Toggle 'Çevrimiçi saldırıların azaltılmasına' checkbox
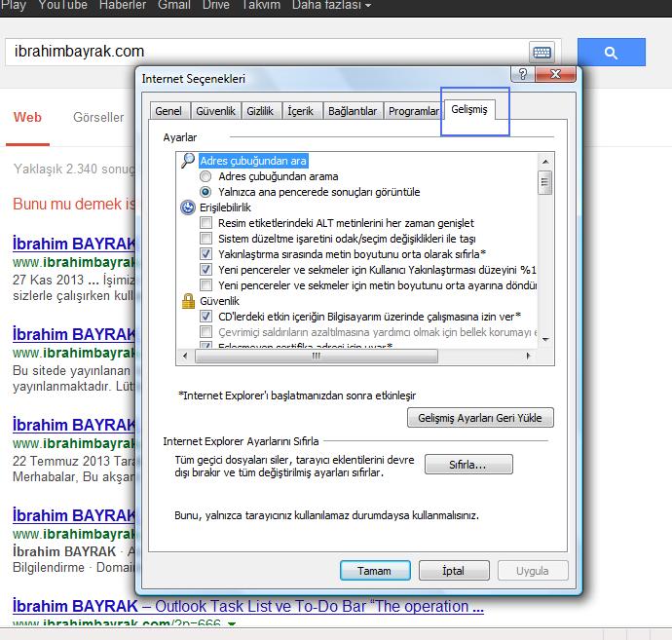Screen dimensions: 672x640 click(x=206, y=332)
